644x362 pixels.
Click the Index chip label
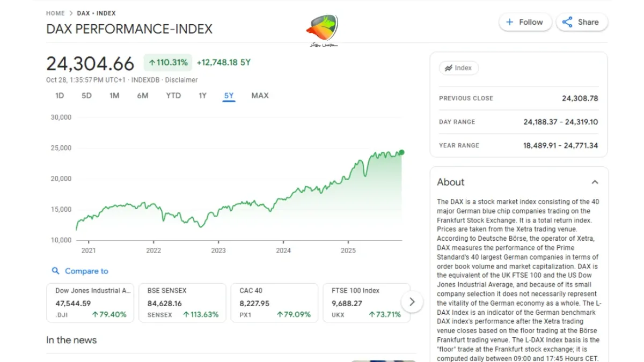coord(459,68)
